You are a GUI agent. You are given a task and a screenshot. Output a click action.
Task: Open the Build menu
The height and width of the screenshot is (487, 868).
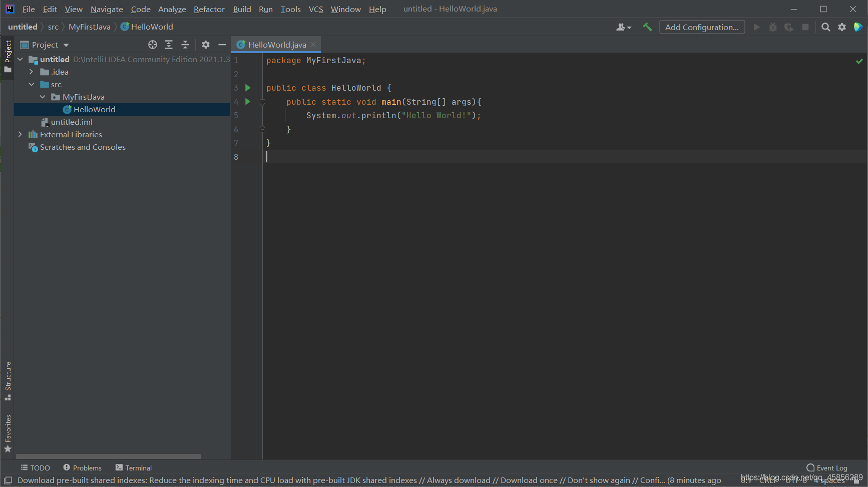point(242,9)
